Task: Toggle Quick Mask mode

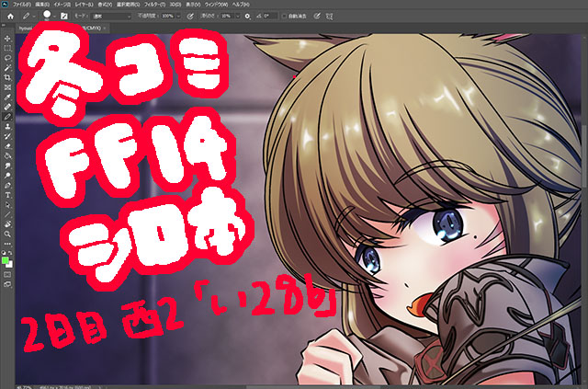Action: coord(7,274)
